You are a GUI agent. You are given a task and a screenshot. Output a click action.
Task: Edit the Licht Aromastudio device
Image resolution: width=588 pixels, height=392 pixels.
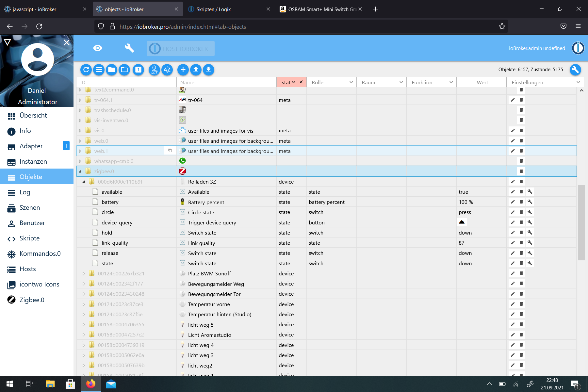pos(513,335)
